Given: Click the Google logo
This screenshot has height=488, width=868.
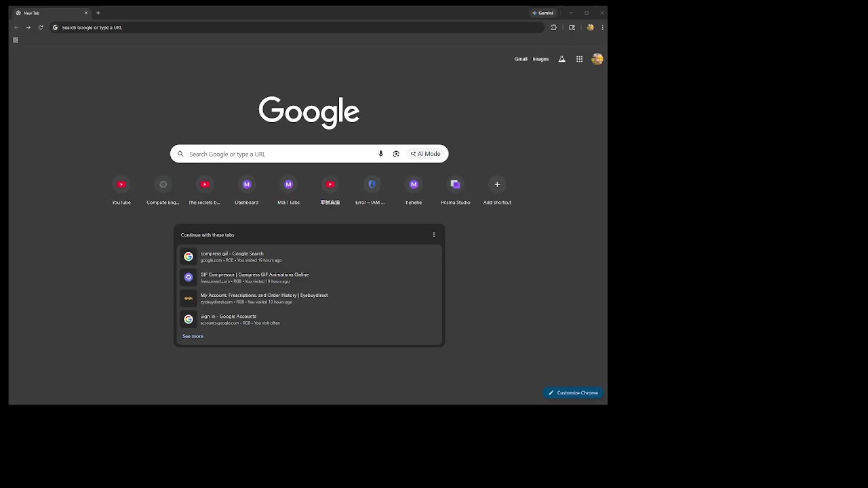Looking at the screenshot, I should pyautogui.click(x=309, y=112).
